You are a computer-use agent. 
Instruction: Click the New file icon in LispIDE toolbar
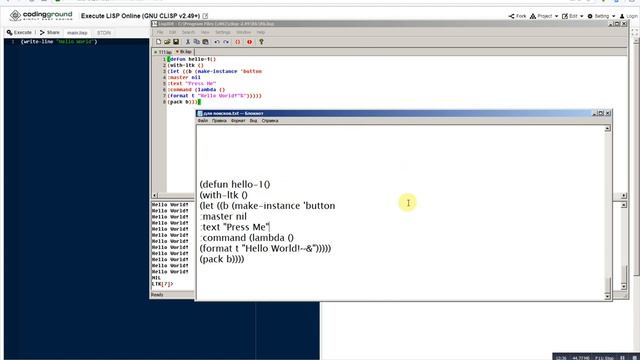coord(158,42)
